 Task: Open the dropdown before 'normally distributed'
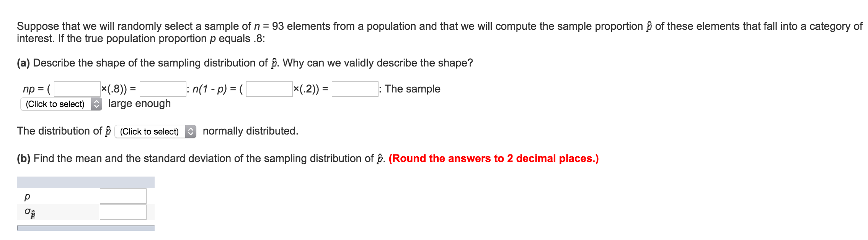[x=155, y=131]
